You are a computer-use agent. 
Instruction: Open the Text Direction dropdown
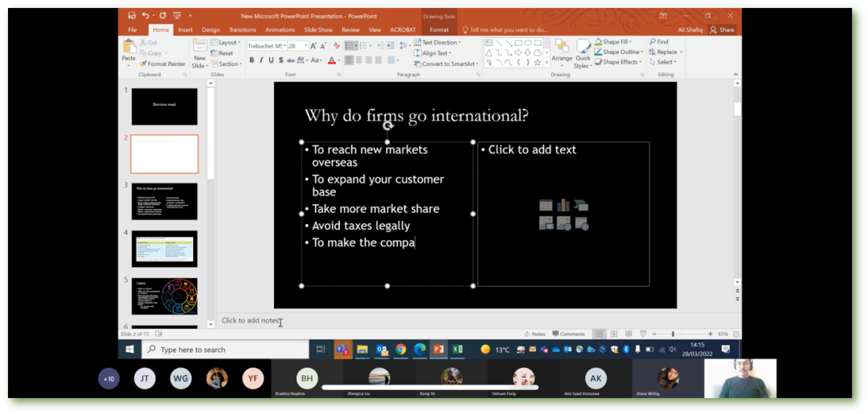tap(437, 43)
